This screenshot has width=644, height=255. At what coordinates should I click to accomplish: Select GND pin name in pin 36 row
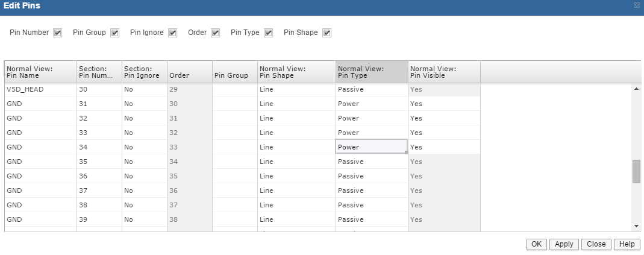[40, 176]
